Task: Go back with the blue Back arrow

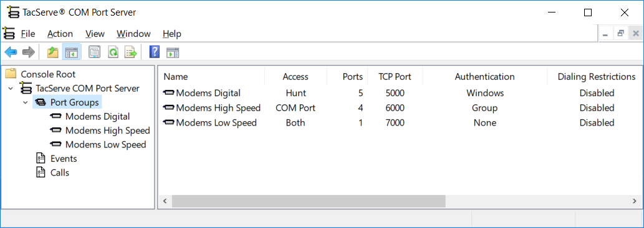Action: click(x=11, y=52)
